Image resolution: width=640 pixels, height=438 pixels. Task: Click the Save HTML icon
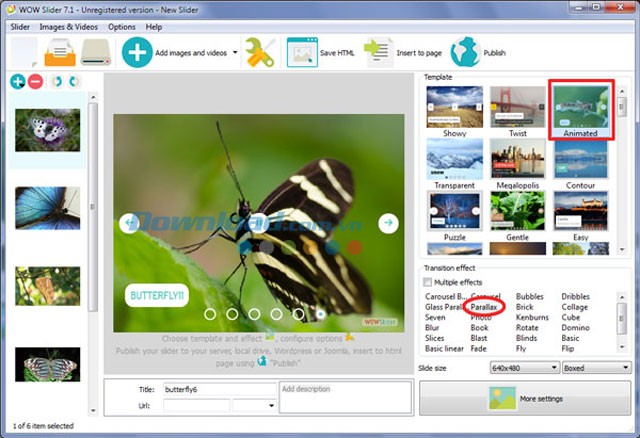pos(302,52)
